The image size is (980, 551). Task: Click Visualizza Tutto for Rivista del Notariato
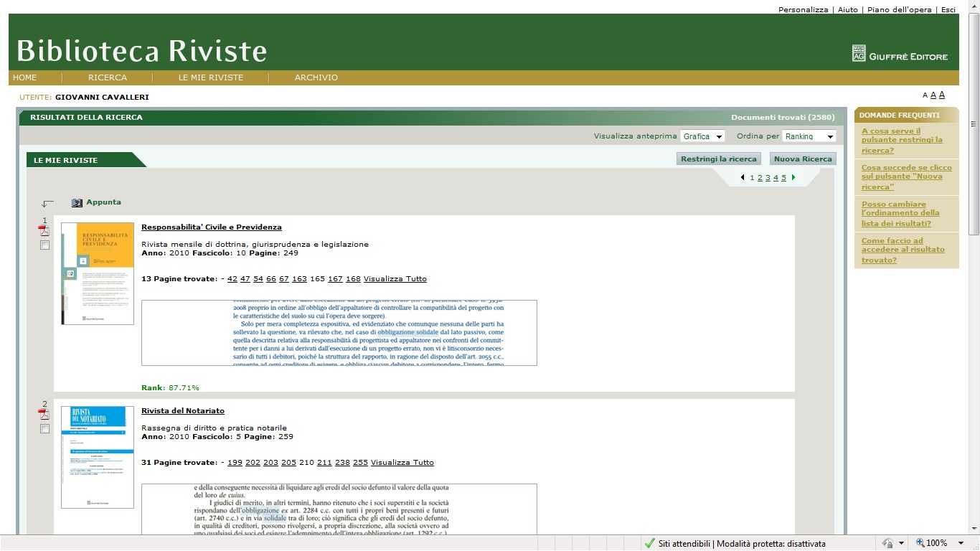[402, 463]
